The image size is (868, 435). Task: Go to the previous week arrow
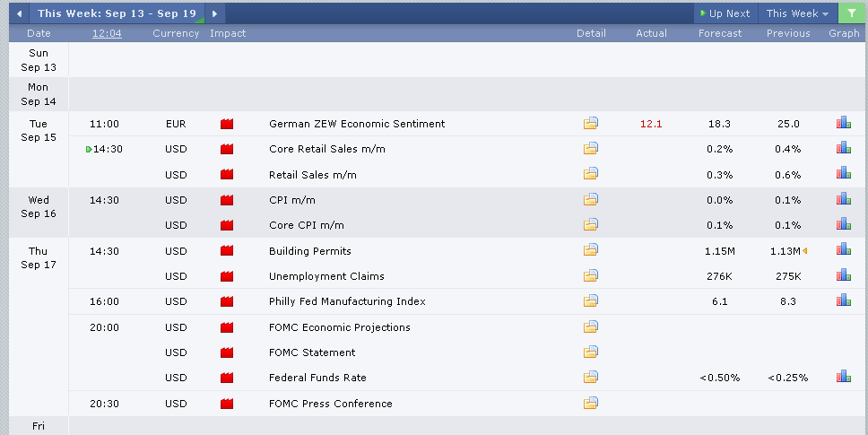click(x=19, y=13)
